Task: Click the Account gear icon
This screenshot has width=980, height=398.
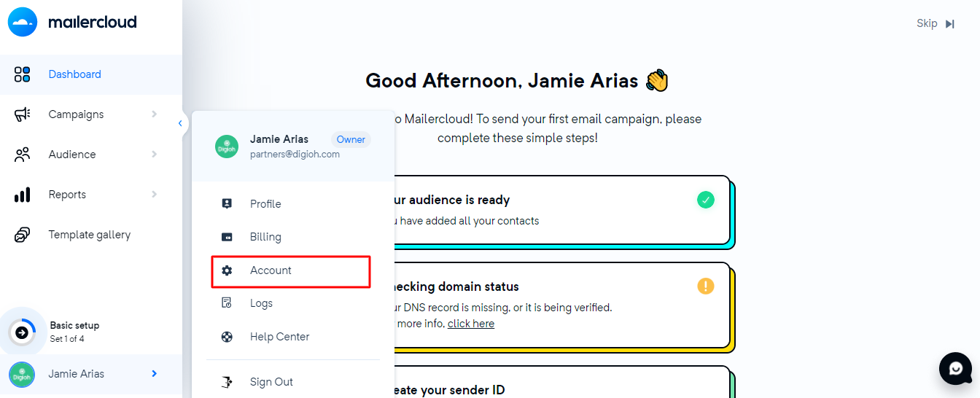Action: point(227,270)
